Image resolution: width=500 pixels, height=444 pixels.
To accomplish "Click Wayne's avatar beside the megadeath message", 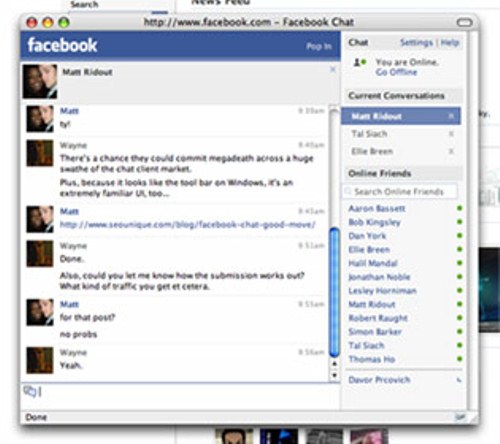I will pos(40,153).
